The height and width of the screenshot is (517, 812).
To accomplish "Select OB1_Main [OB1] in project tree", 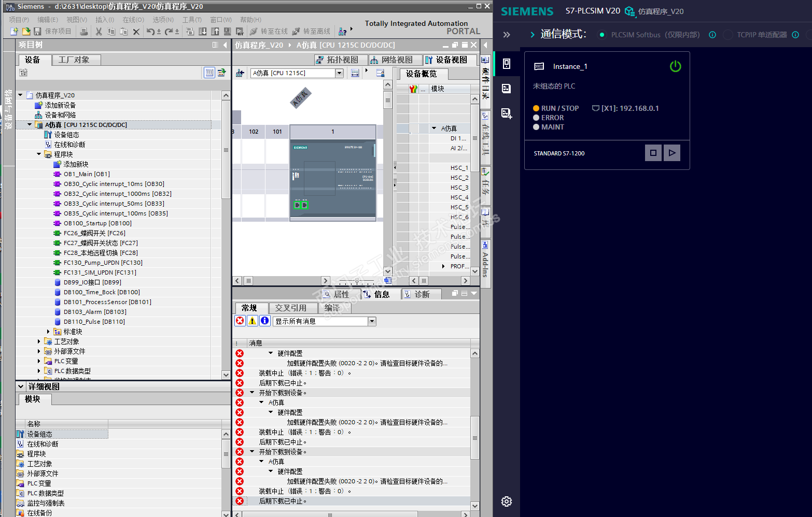I will click(x=87, y=174).
